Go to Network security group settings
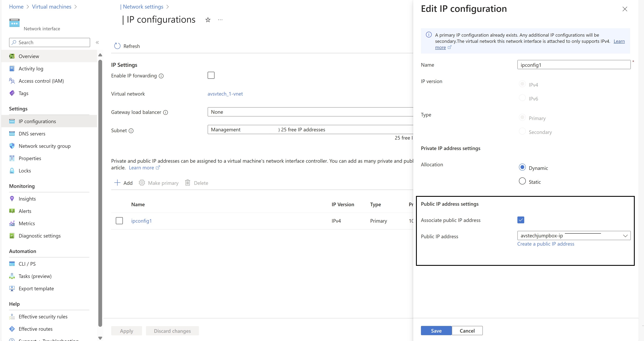The height and width of the screenshot is (341, 644). click(x=45, y=146)
